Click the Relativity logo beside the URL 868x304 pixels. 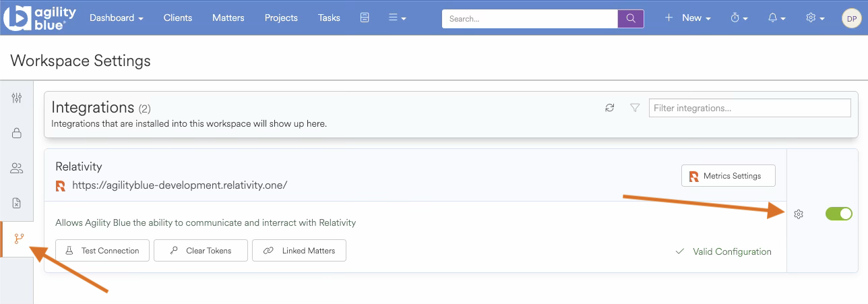pyautogui.click(x=61, y=186)
